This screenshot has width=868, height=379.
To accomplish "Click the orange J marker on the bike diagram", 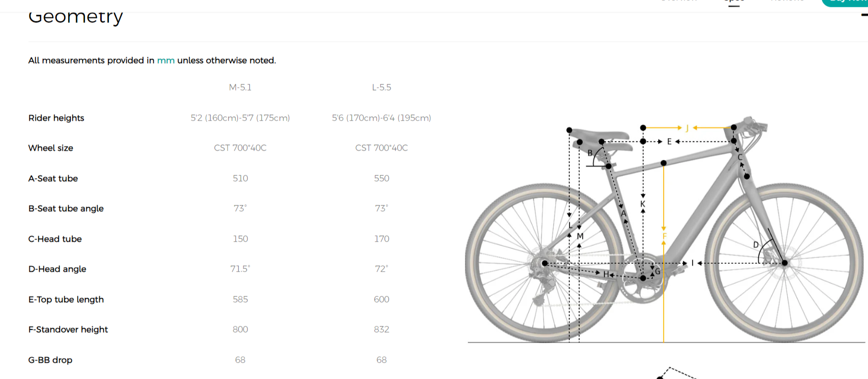I will tap(687, 128).
